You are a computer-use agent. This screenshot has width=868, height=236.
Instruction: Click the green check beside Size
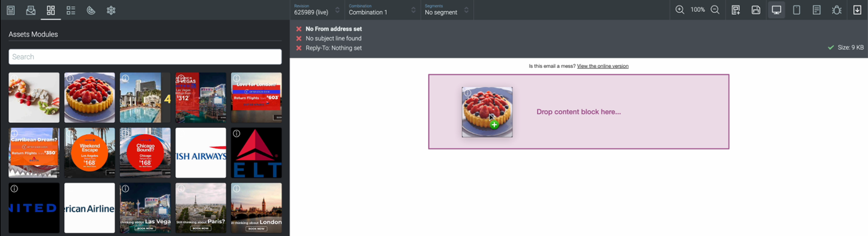[x=831, y=47]
